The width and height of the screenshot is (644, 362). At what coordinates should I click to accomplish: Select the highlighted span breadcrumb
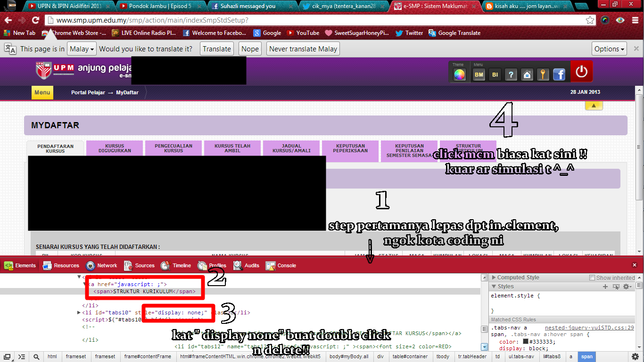[x=587, y=357]
